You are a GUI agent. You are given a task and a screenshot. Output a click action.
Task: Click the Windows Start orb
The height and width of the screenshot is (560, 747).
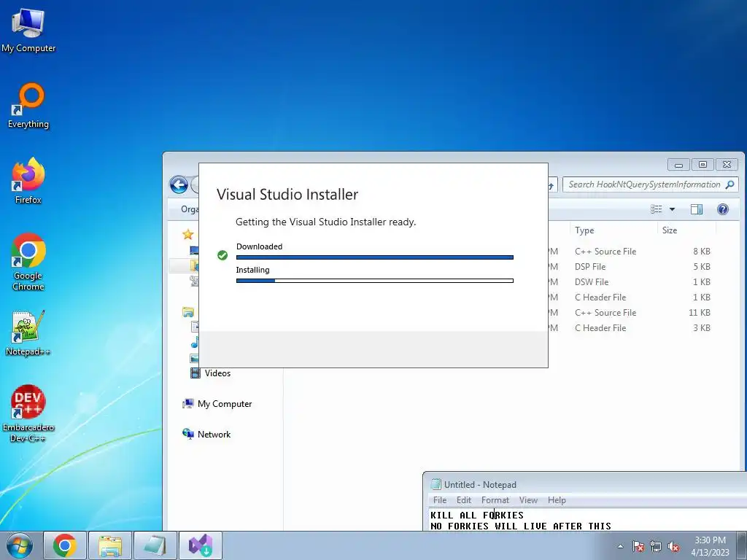(x=19, y=545)
